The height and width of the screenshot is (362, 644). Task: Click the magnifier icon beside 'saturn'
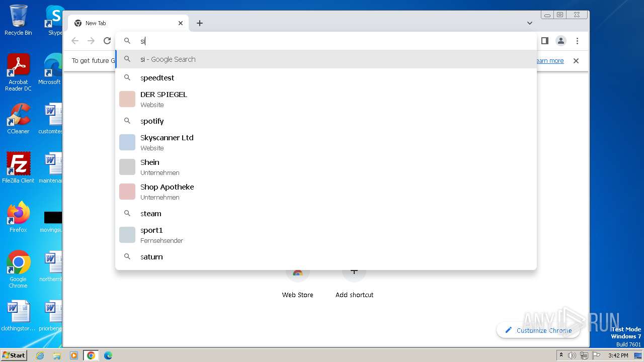pos(127,257)
